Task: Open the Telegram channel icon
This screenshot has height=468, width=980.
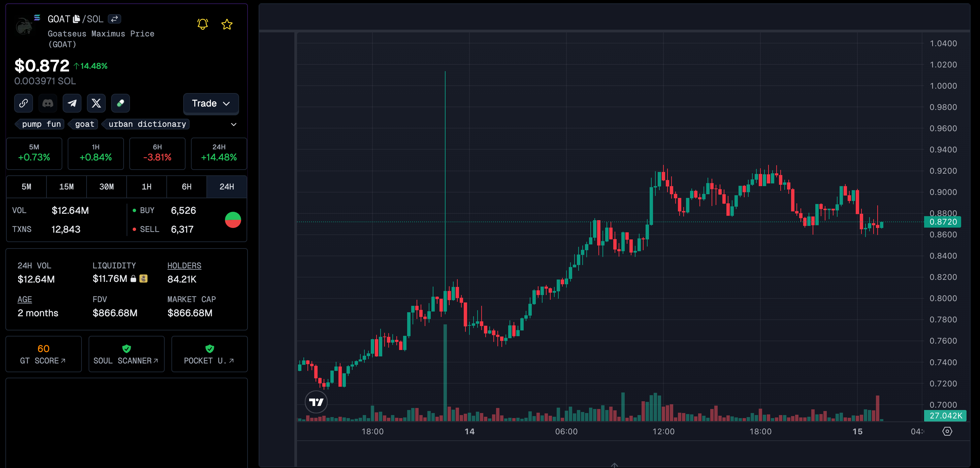Action: tap(72, 103)
